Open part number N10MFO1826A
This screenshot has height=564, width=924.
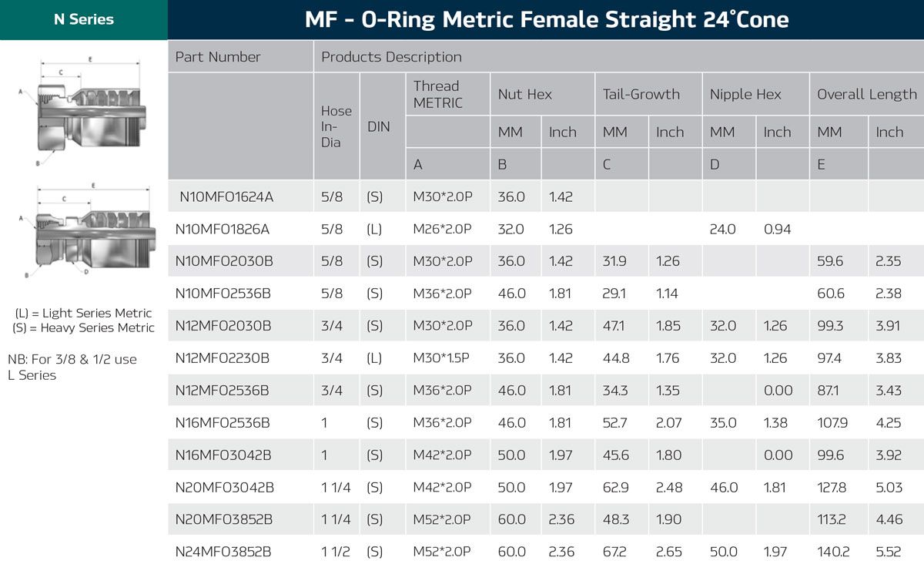click(x=223, y=229)
